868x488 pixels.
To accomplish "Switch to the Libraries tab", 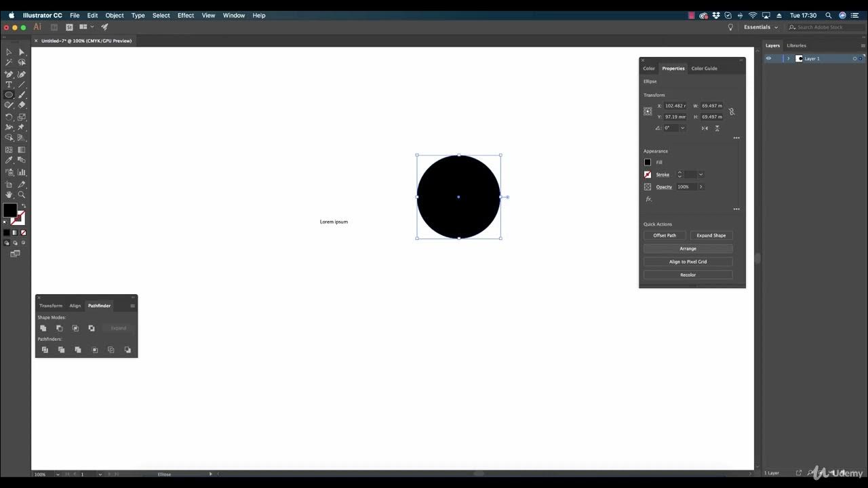I will point(796,45).
